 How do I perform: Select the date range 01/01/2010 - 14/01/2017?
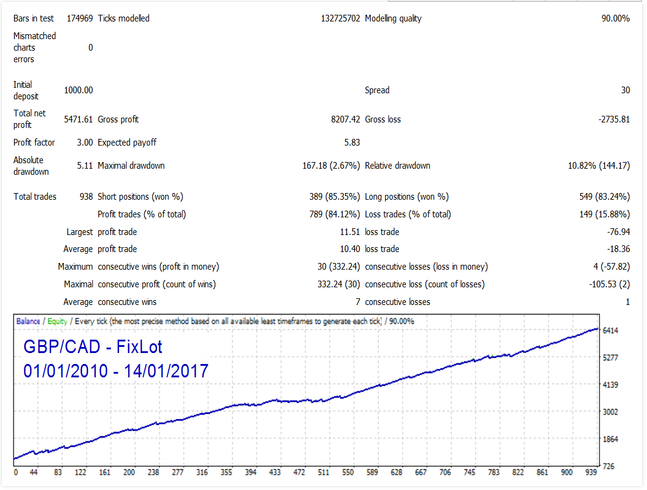(x=116, y=371)
